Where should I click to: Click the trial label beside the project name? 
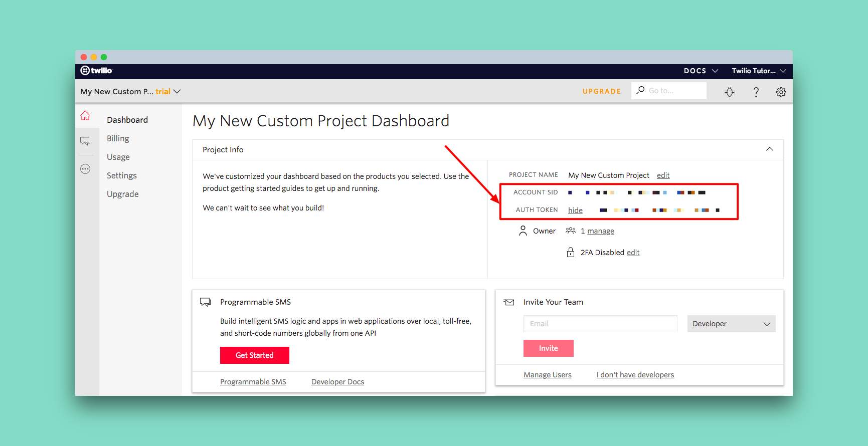(163, 91)
